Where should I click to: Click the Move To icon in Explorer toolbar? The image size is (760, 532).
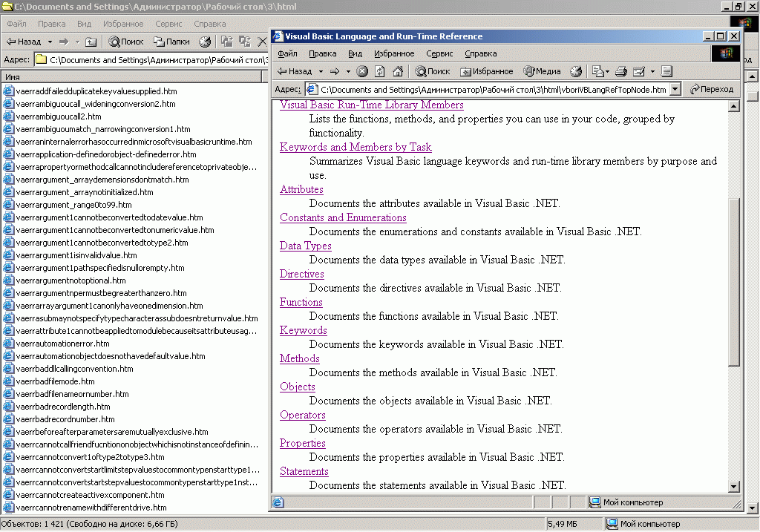227,42
